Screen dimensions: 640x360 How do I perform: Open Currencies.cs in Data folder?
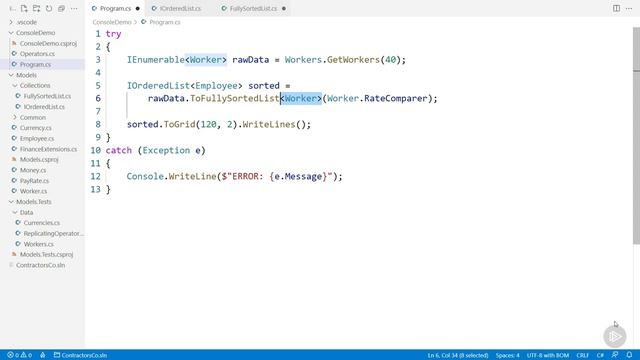[42, 223]
